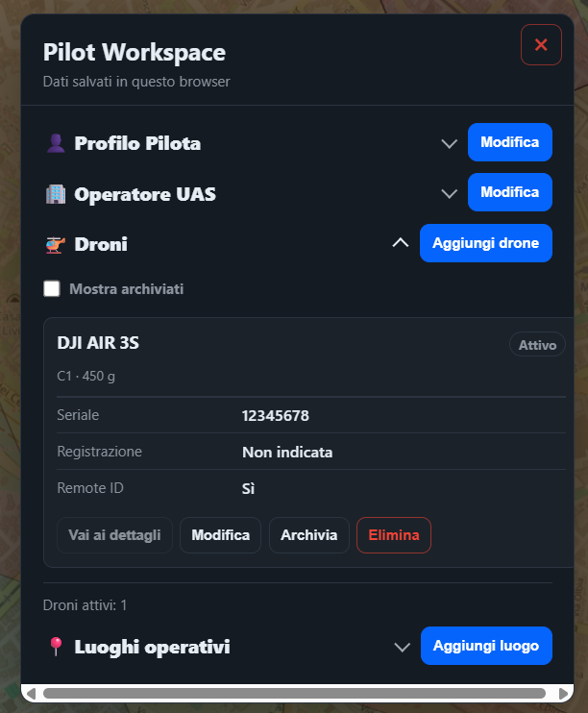Screen dimensions: 588x713
Task: Click the Aggiungi luogo button
Action: [x=486, y=646]
